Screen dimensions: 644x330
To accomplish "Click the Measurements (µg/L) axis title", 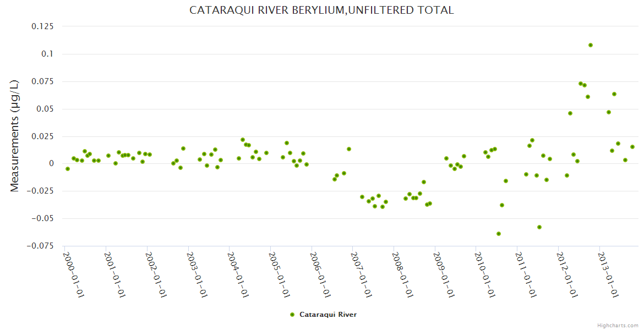I will (x=15, y=136).
